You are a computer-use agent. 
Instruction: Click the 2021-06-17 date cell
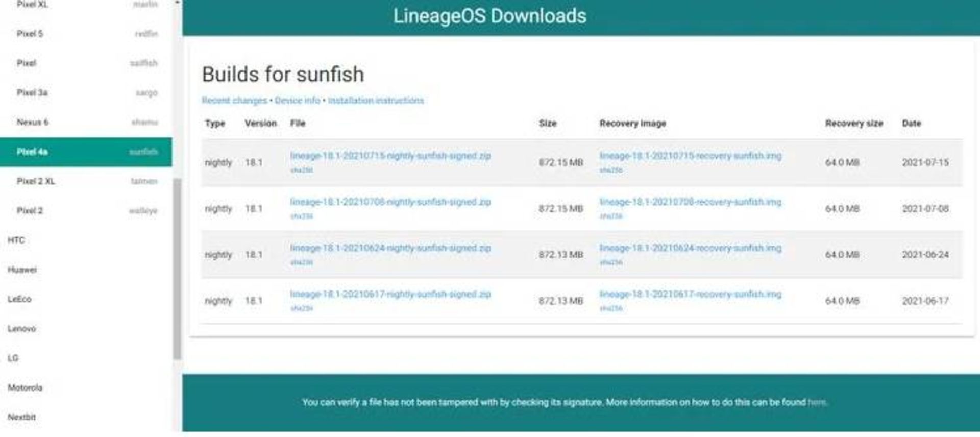(x=925, y=301)
